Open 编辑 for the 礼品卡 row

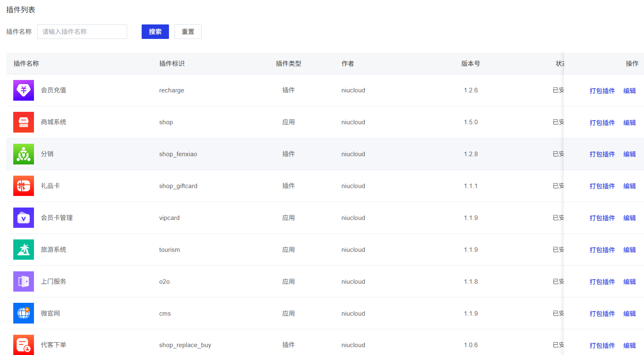pyautogui.click(x=629, y=186)
